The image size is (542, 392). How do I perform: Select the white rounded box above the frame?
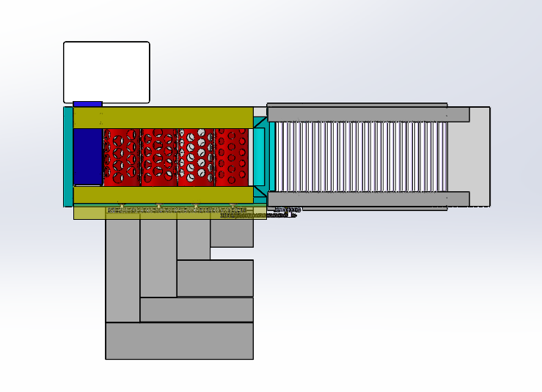(106, 73)
